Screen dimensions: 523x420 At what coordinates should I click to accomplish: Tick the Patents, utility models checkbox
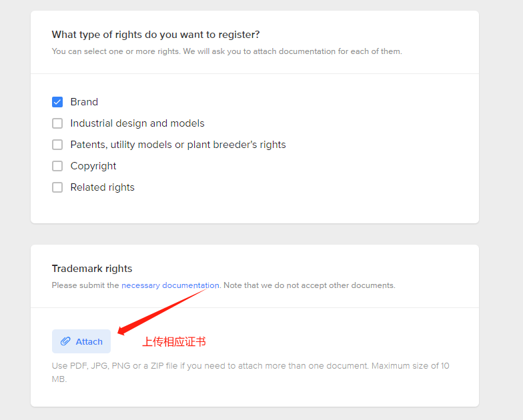click(x=57, y=145)
